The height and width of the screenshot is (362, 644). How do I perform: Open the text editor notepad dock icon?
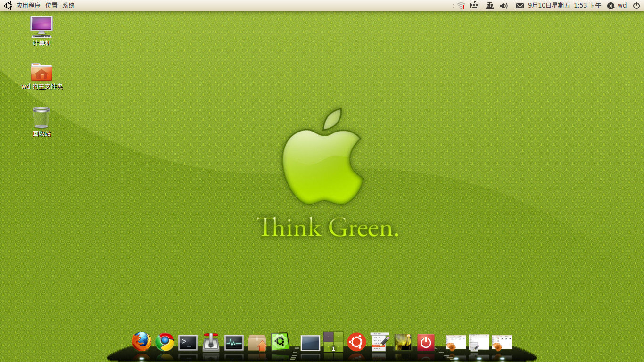point(380,342)
